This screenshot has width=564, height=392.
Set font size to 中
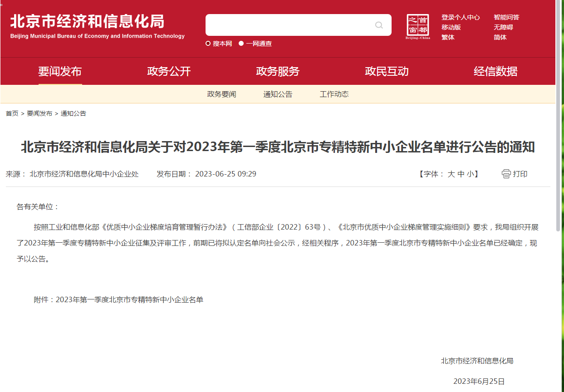461,174
